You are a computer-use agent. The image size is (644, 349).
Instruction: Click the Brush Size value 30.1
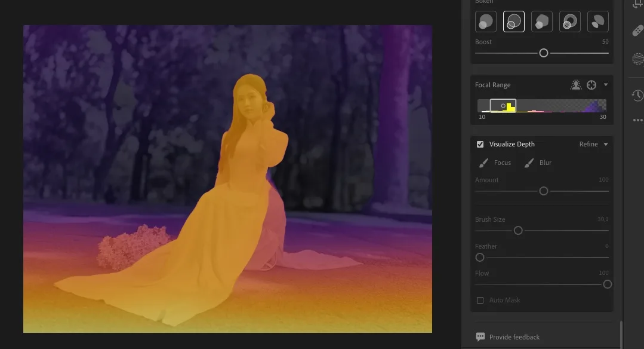[x=603, y=219]
